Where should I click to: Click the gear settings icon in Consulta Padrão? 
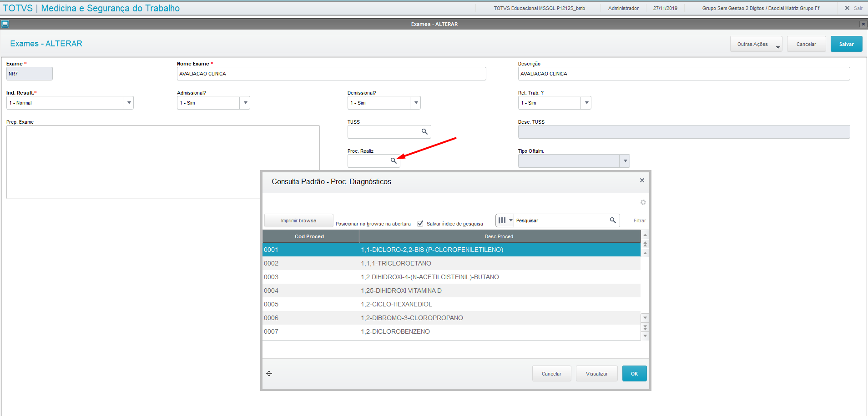tap(643, 202)
